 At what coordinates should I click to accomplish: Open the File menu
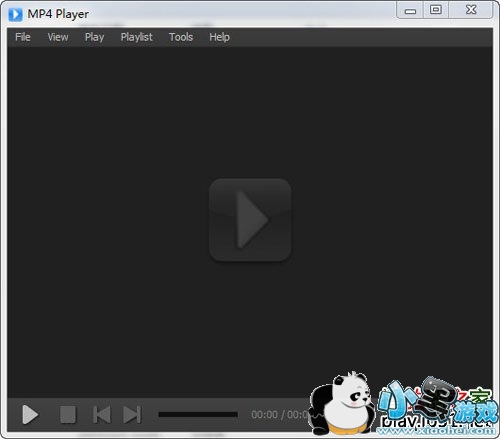[23, 37]
